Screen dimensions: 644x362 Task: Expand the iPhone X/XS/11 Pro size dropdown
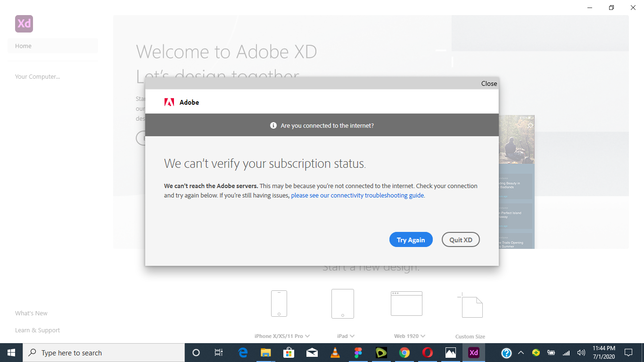pos(307,336)
